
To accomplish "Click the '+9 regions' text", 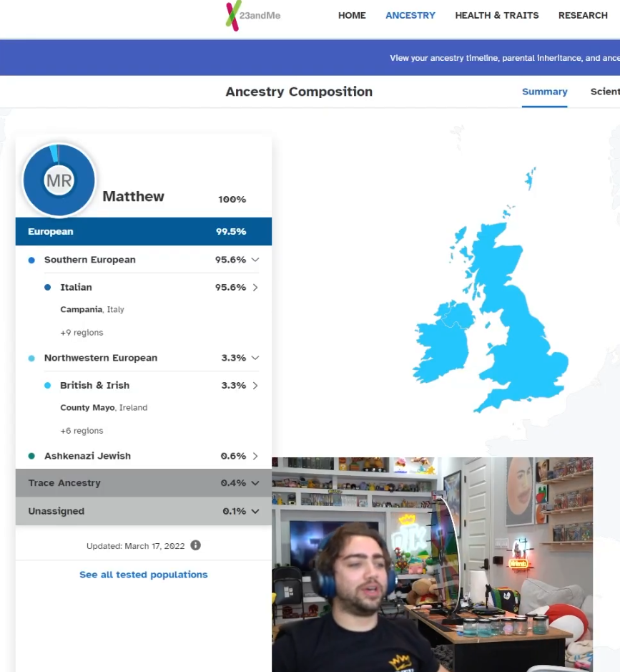I will point(82,333).
